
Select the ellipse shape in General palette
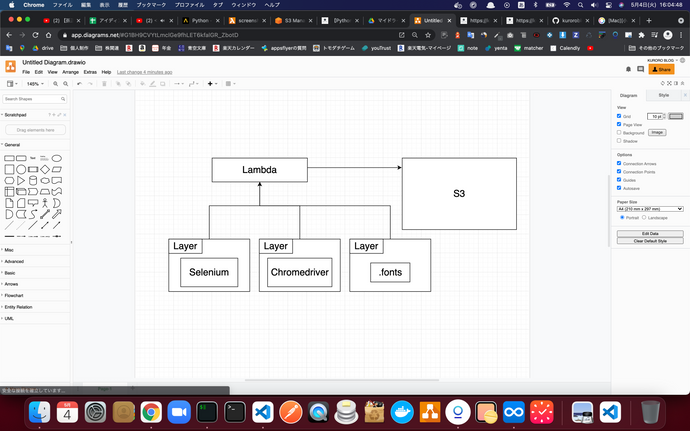[57, 158]
